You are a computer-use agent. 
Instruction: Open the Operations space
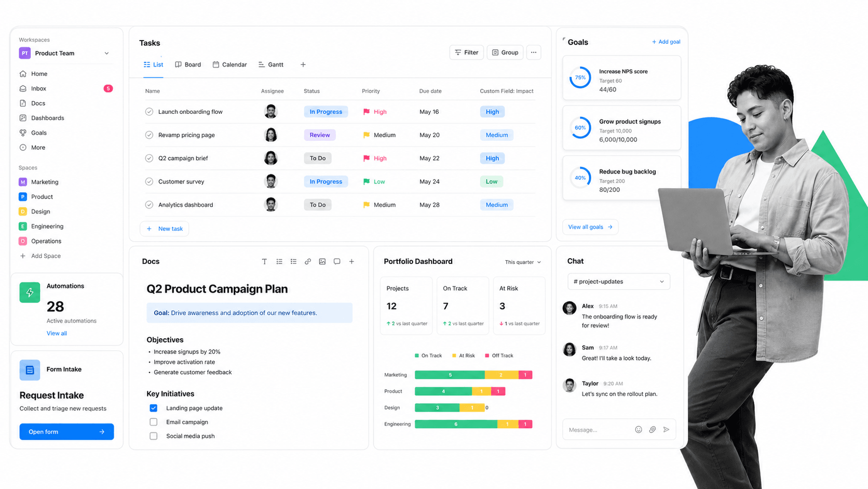click(40, 241)
